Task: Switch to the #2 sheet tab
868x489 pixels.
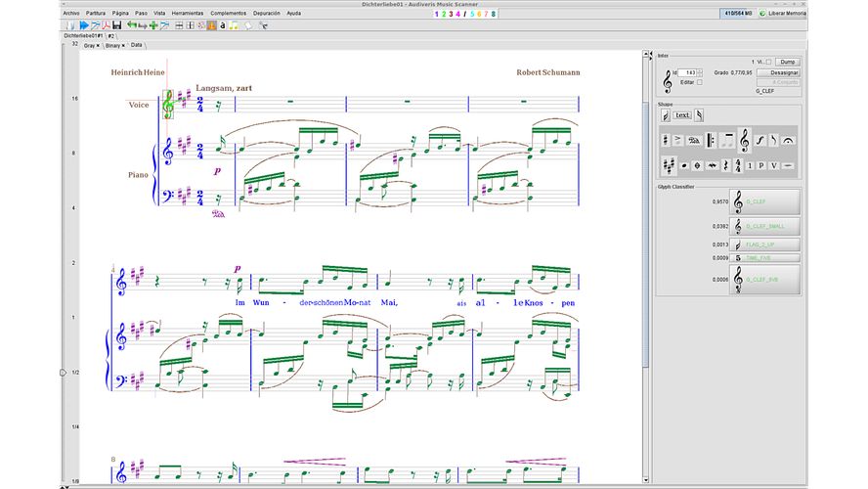Action: (x=111, y=36)
